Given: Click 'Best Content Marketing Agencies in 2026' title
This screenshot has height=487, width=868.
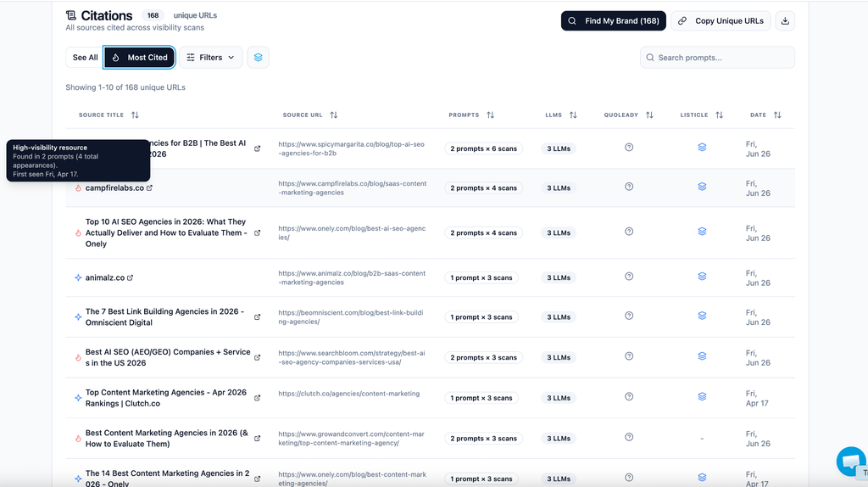Looking at the screenshot, I should pos(167,439).
